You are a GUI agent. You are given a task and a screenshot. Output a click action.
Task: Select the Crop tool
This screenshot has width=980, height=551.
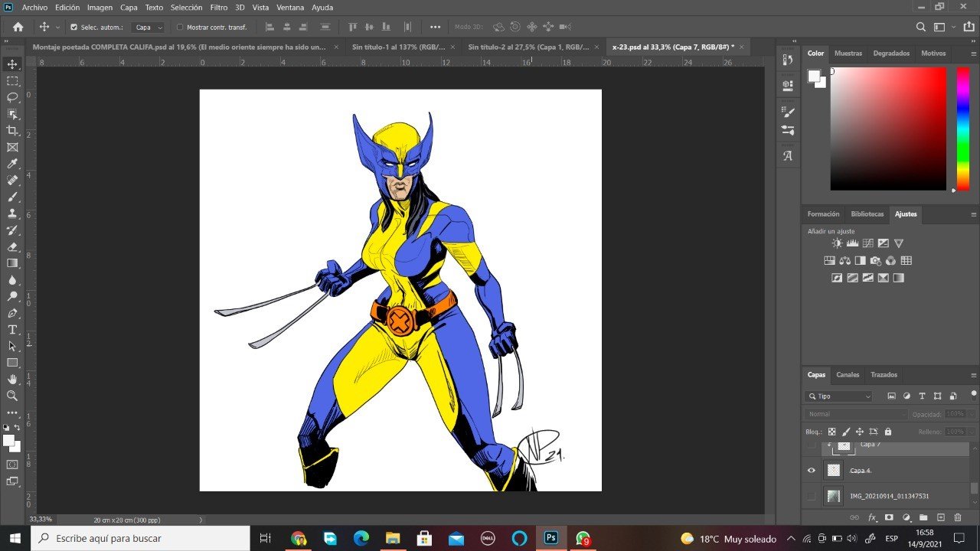(x=12, y=131)
